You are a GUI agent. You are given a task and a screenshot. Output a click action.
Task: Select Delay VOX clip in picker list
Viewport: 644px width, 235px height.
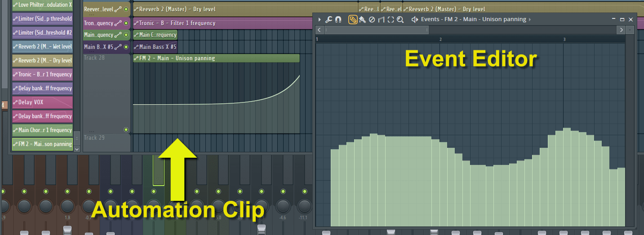click(43, 102)
